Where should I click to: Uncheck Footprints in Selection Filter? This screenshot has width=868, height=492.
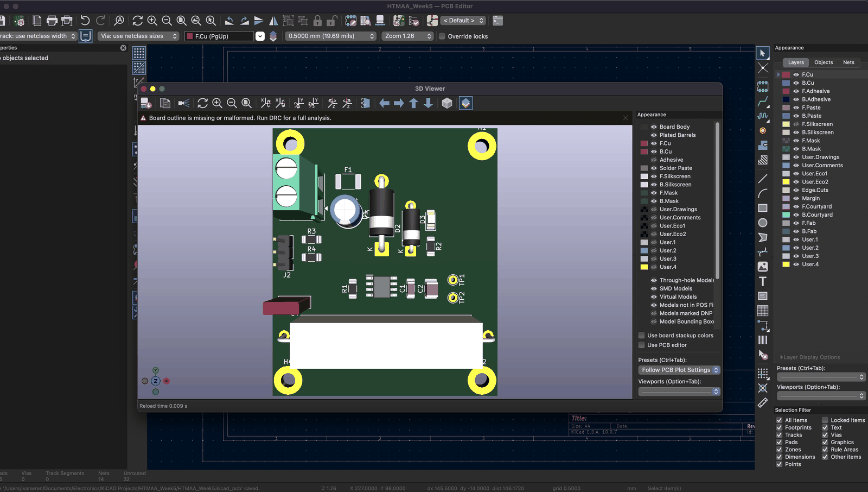point(779,428)
